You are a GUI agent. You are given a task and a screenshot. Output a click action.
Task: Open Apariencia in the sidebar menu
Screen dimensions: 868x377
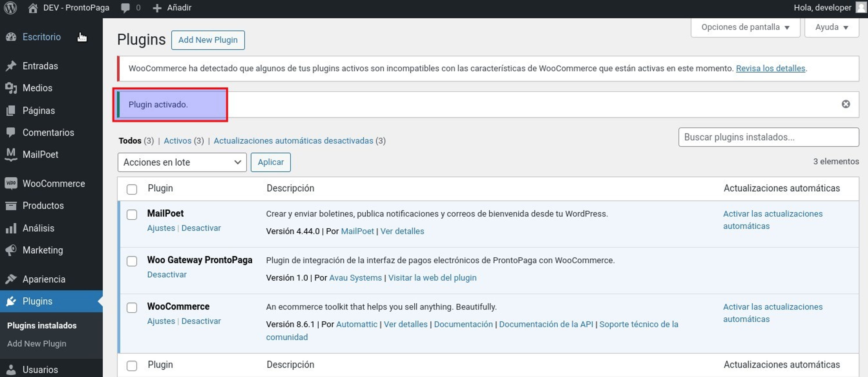[x=44, y=279]
